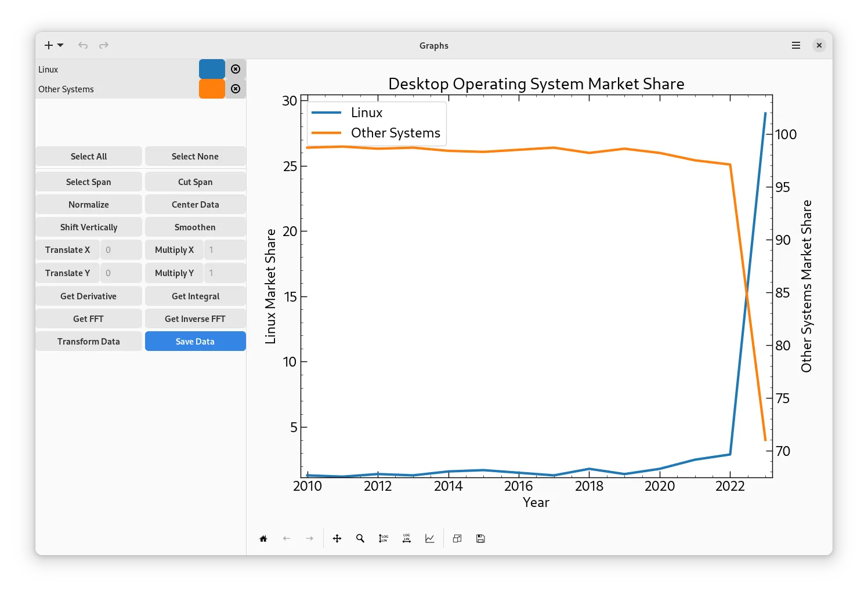
Task: Toggle selection of Other Systems item
Action: 116,89
